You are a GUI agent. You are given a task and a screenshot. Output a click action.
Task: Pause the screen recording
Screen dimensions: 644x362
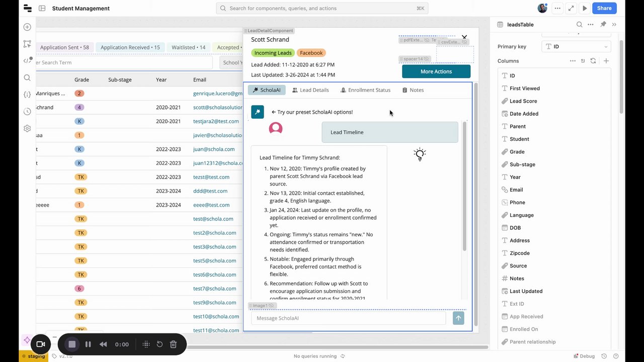click(x=88, y=344)
